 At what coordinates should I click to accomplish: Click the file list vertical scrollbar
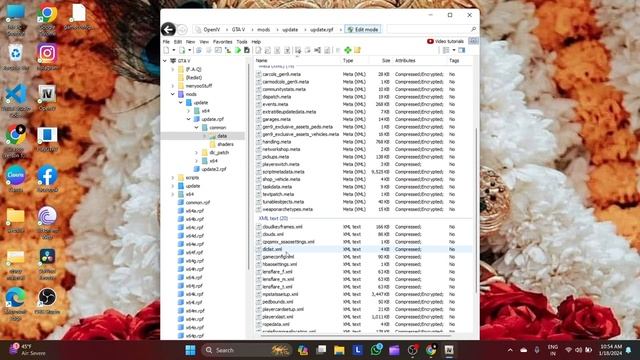(476, 210)
